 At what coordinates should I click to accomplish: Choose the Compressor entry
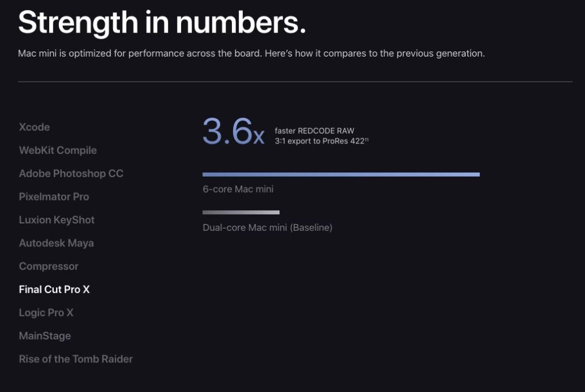point(49,266)
